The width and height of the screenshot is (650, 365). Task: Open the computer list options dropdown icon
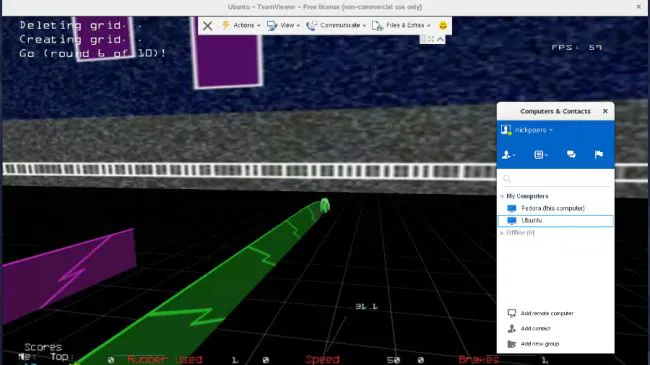coord(541,155)
